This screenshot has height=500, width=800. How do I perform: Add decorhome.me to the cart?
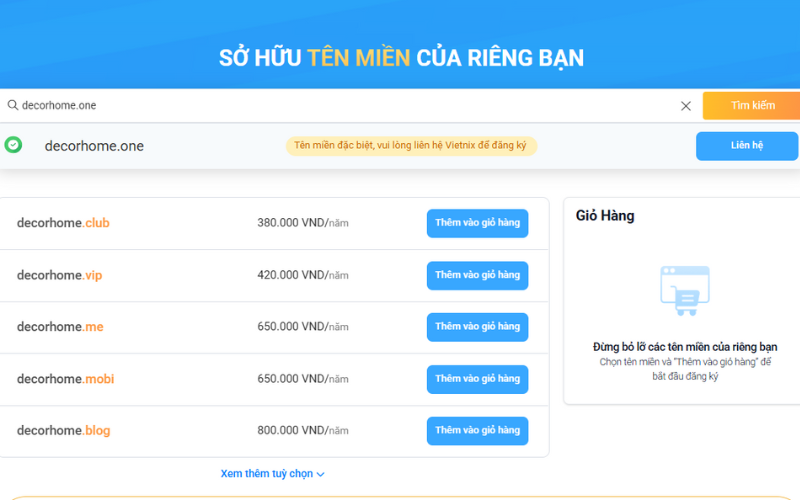[477, 327]
